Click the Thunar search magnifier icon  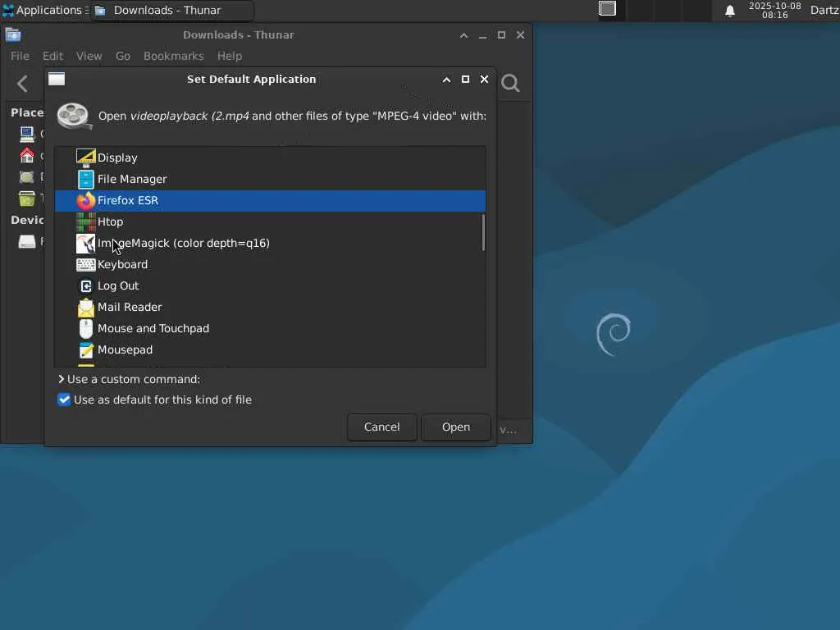[x=510, y=83]
